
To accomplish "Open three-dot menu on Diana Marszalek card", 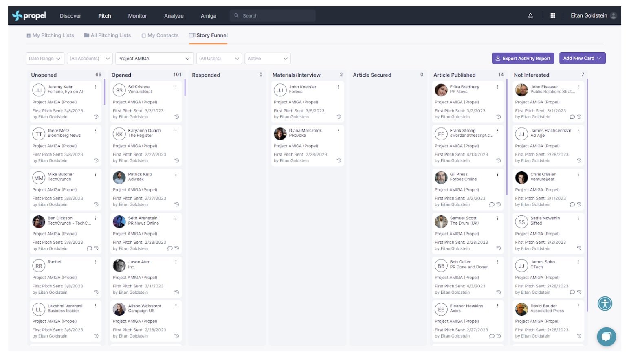I will 338,131.
